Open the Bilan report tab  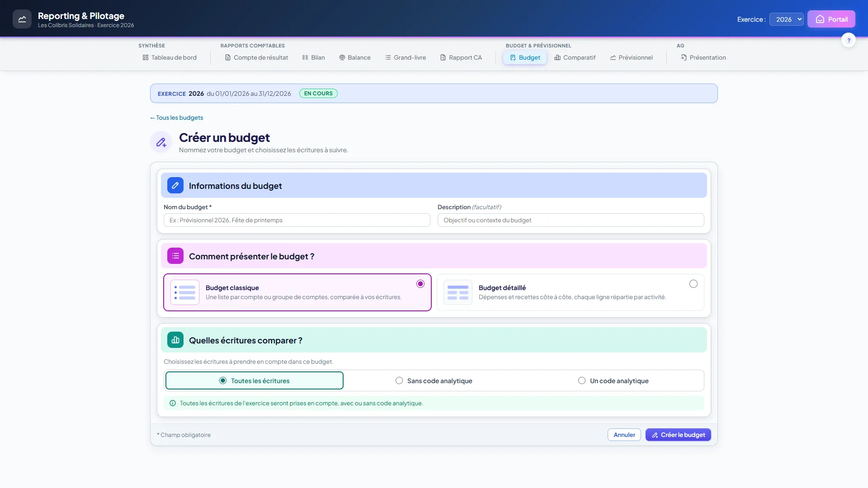coord(313,57)
